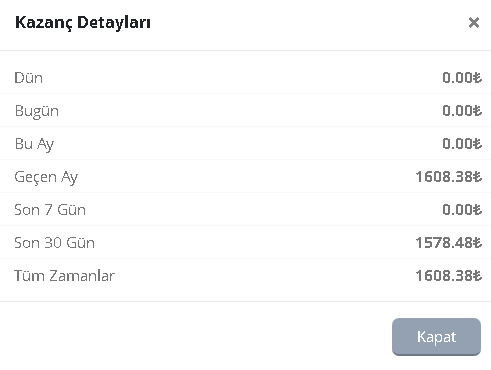Click the lira symbol in Geçen Ay amount
Viewport: 491px width, 370px height.
[x=478, y=177]
